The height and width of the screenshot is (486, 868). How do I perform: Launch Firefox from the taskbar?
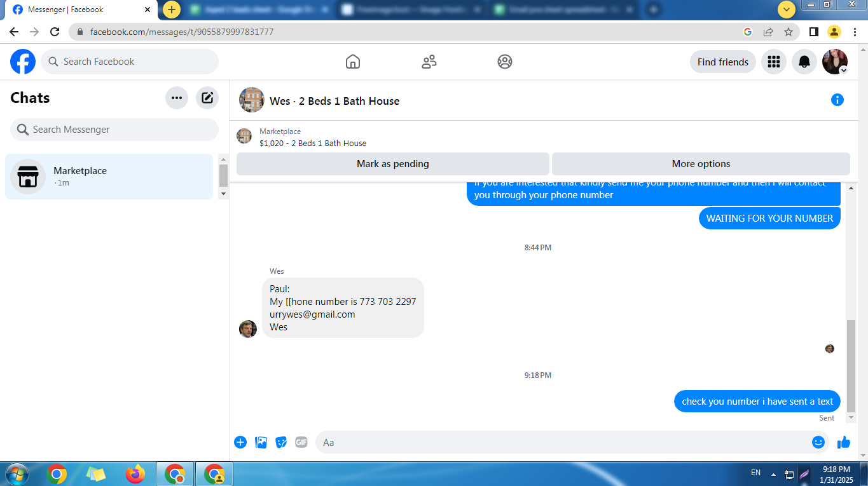pyautogui.click(x=135, y=474)
